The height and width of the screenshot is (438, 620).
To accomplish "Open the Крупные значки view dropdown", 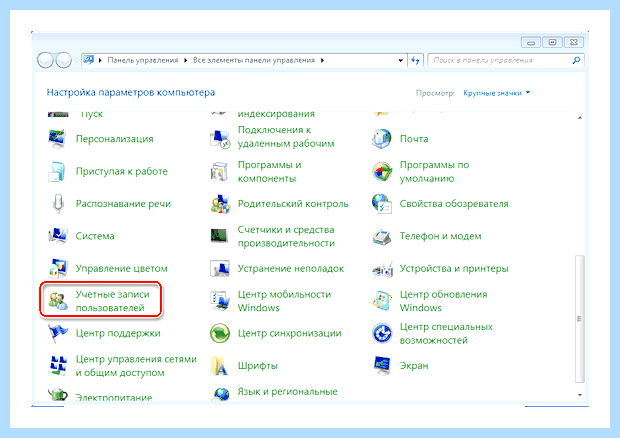I will [497, 93].
